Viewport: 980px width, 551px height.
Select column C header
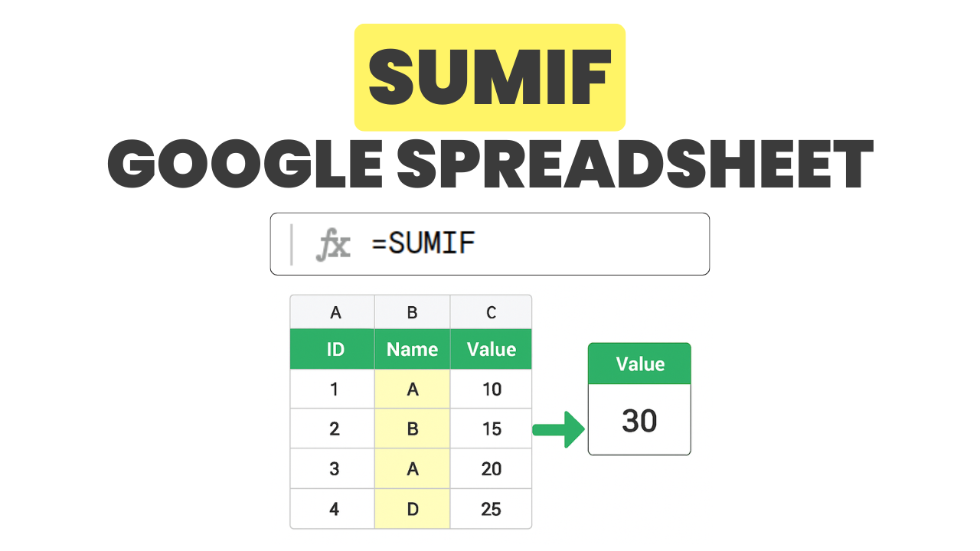tap(491, 312)
